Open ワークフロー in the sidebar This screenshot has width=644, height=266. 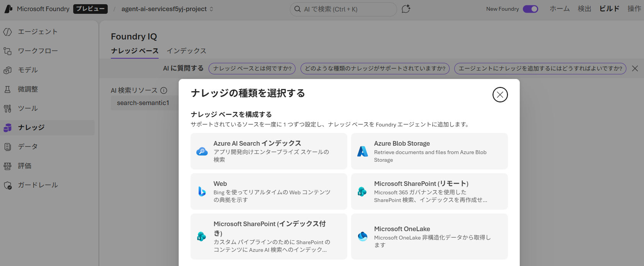click(x=48, y=51)
